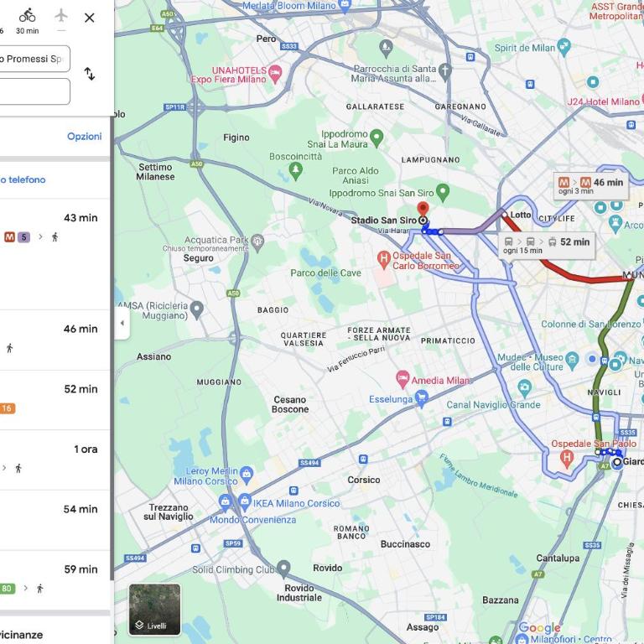Click Leroy Merlin Milano Corsico marker

click(247, 475)
